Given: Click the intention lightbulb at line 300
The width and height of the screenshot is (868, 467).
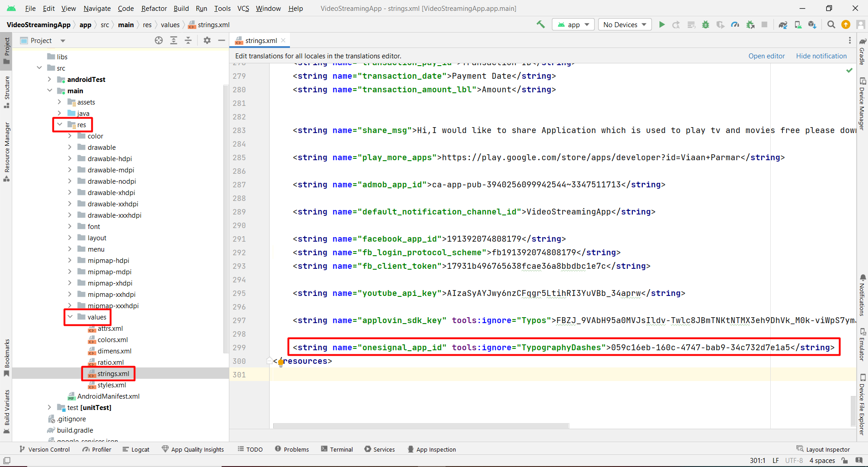Looking at the screenshot, I should tap(281, 362).
